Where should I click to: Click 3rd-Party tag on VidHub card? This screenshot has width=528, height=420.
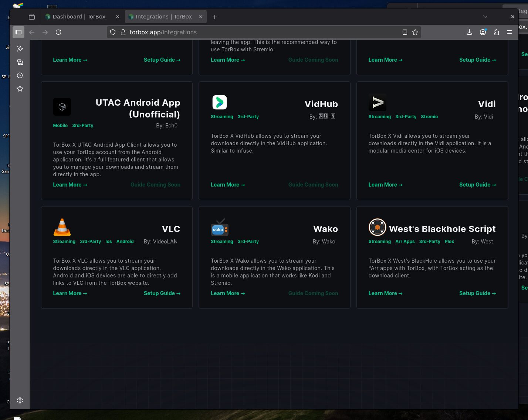tap(248, 117)
